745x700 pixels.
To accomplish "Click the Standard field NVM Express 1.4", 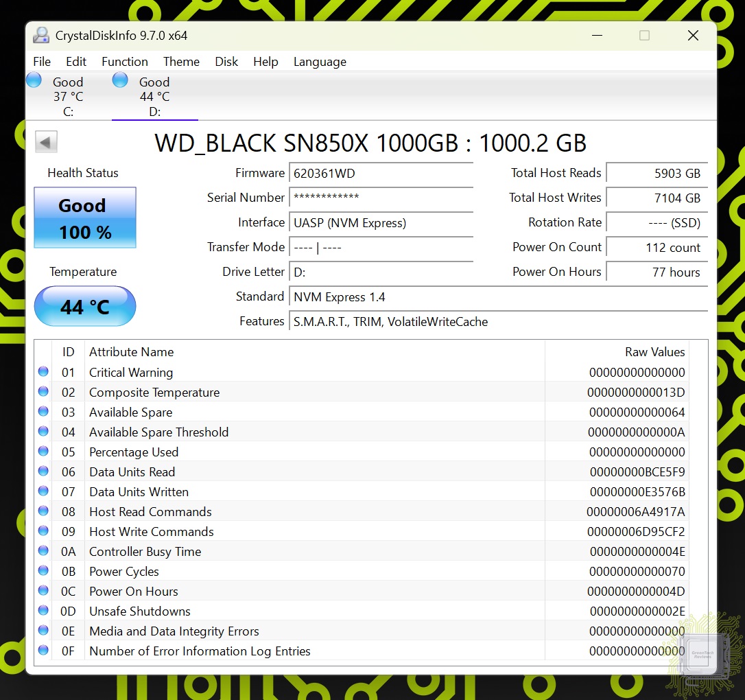I will (x=499, y=297).
